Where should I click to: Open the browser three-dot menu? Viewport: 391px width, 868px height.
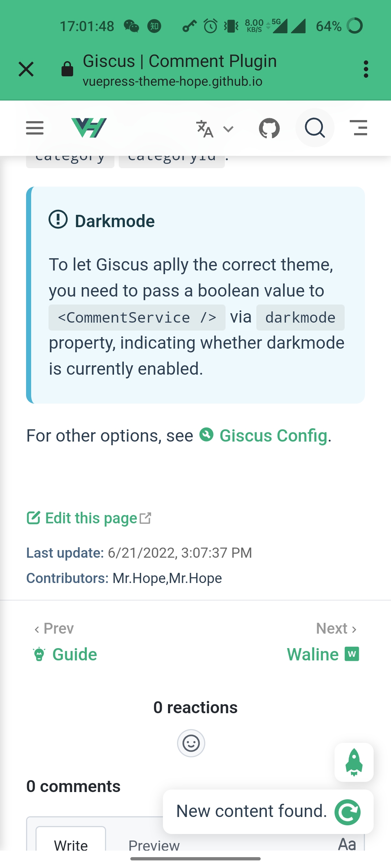(x=366, y=69)
